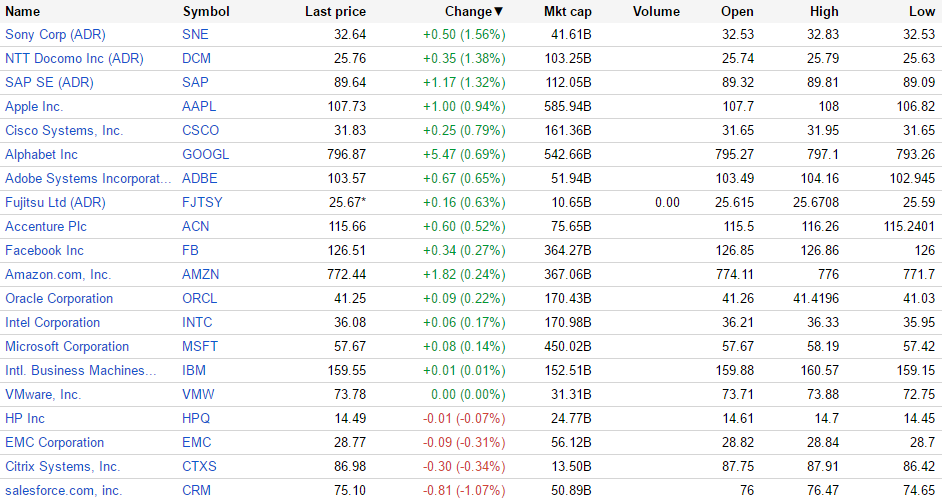Screen dimensions: 942x501
Task: Sort by the Name column header
Action: tap(23, 12)
